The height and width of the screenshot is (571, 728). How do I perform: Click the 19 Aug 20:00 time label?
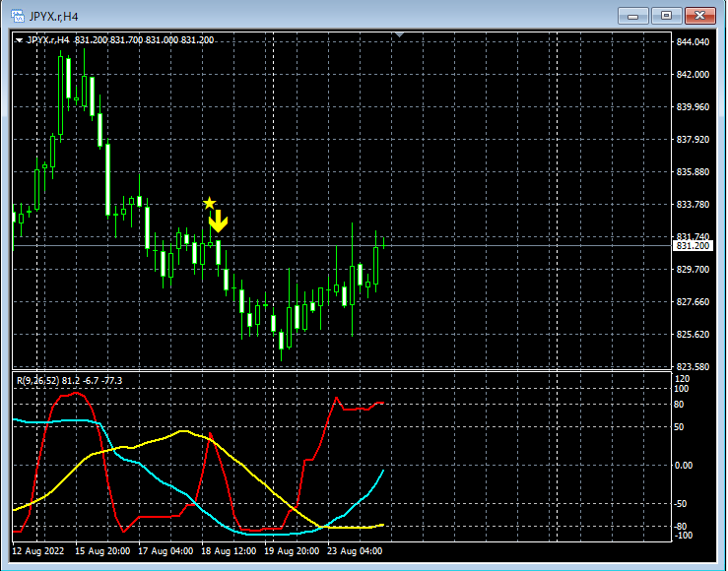292,551
